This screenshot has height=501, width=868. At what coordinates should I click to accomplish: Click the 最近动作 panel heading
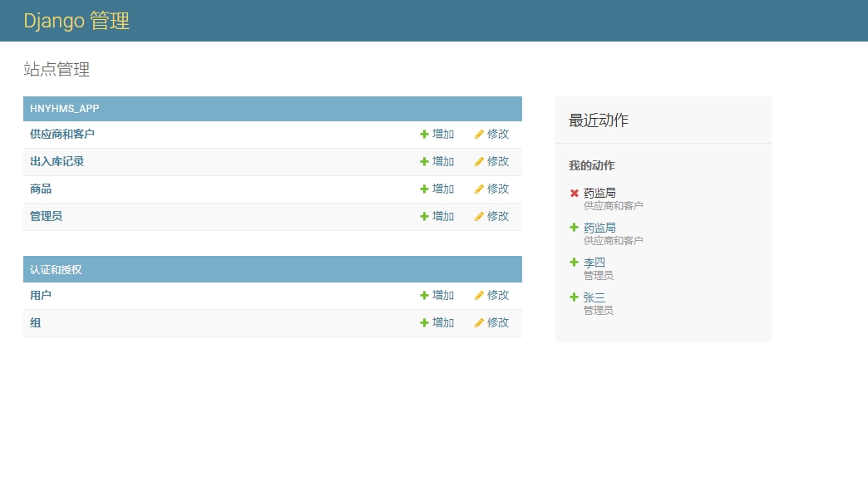click(599, 120)
